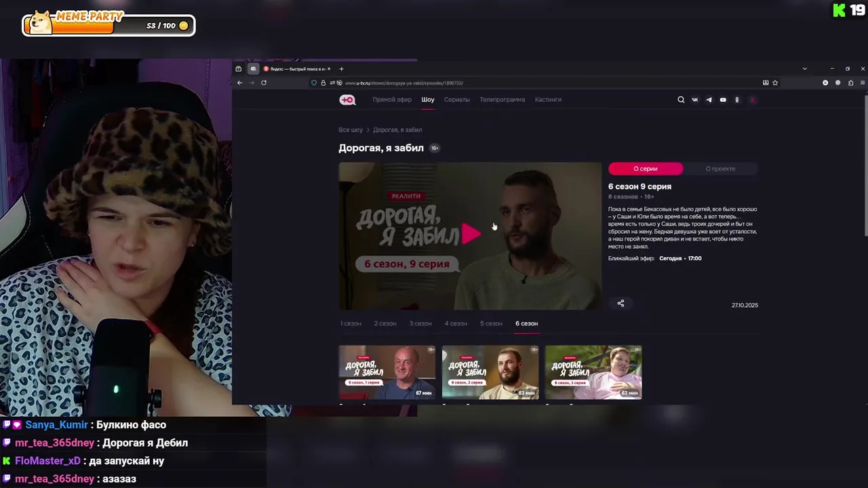The image size is (868, 488).
Task: Click the 6 сезон 9 серия heading
Action: coord(639,186)
